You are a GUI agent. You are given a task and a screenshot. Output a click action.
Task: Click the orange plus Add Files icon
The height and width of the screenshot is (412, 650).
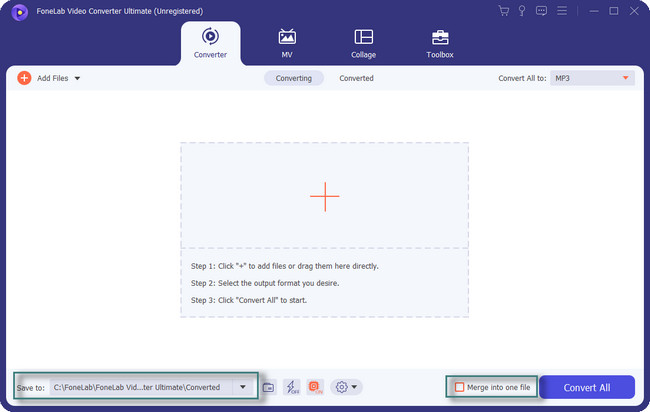(24, 78)
